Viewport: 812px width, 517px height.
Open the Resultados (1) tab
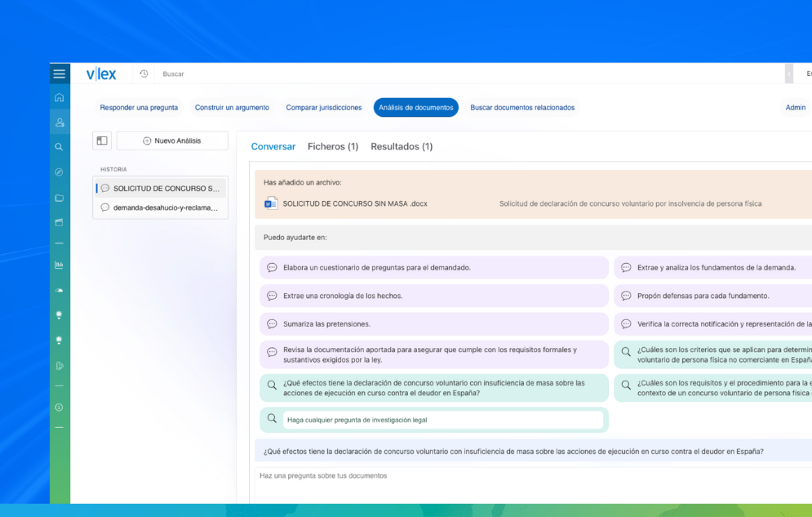point(404,146)
